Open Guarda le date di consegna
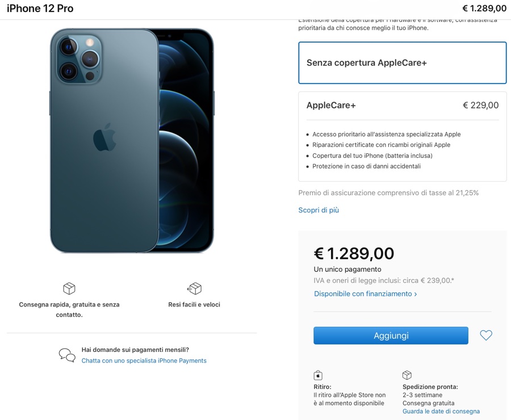 point(441,411)
